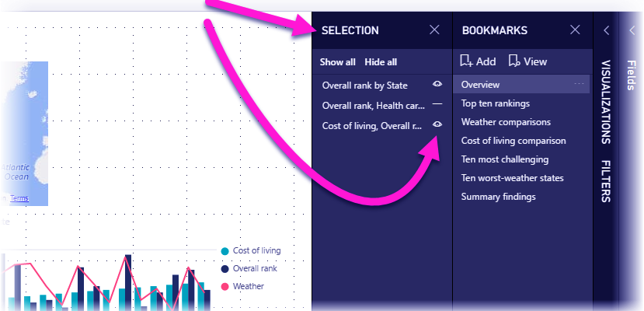Image resolution: width=644 pixels, height=311 pixels.
Task: Open the Cost of living comparison bookmark
Action: tap(513, 141)
